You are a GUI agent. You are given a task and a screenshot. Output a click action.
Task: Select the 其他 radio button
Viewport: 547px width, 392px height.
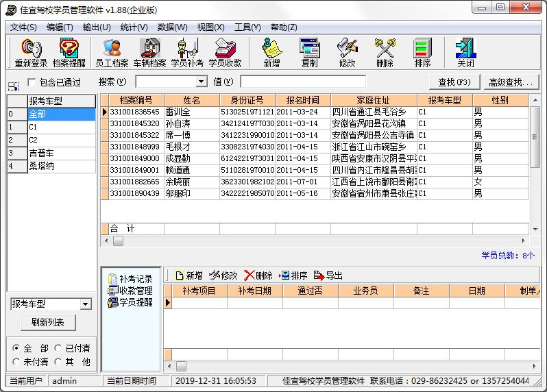pos(58,362)
